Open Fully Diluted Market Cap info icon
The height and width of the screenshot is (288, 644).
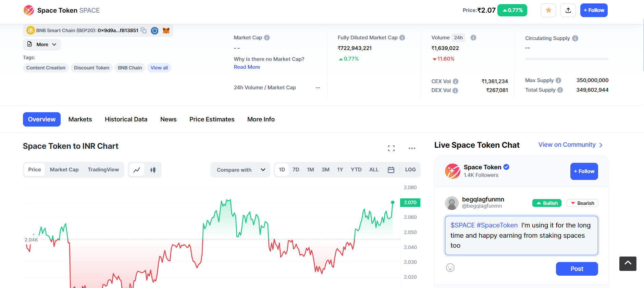click(402, 38)
